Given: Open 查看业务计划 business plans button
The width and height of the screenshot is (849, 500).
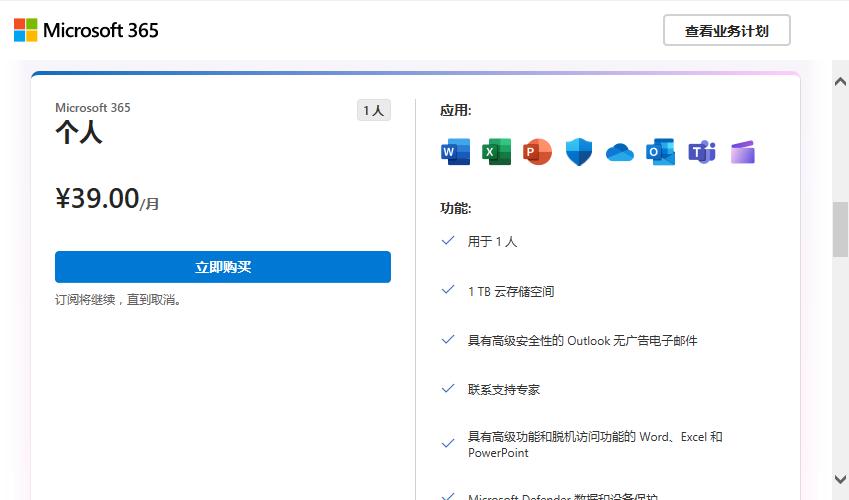Looking at the screenshot, I should (727, 30).
